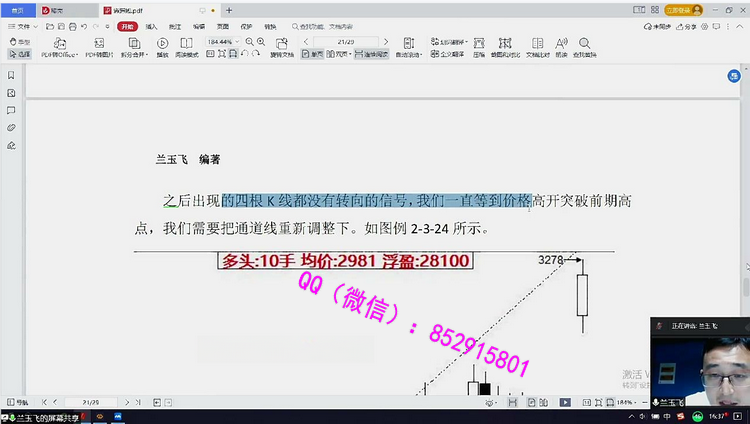750x424 pixels.
Task: Activate the 选择 selection tool mode
Action: click(20, 54)
